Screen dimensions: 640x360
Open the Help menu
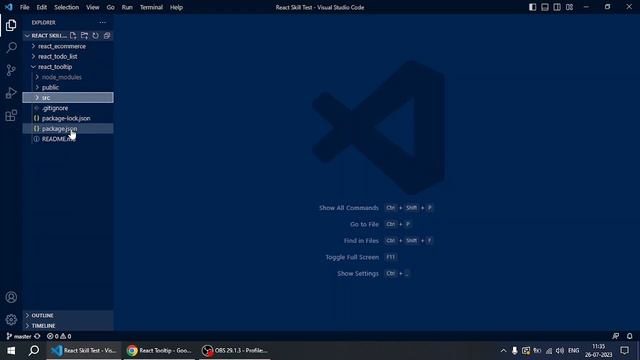click(176, 7)
